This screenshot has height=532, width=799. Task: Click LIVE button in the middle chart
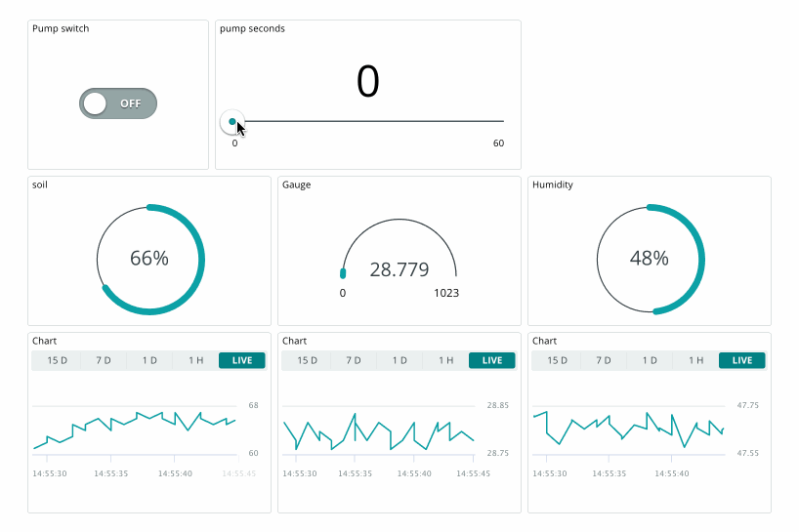tap(492, 360)
